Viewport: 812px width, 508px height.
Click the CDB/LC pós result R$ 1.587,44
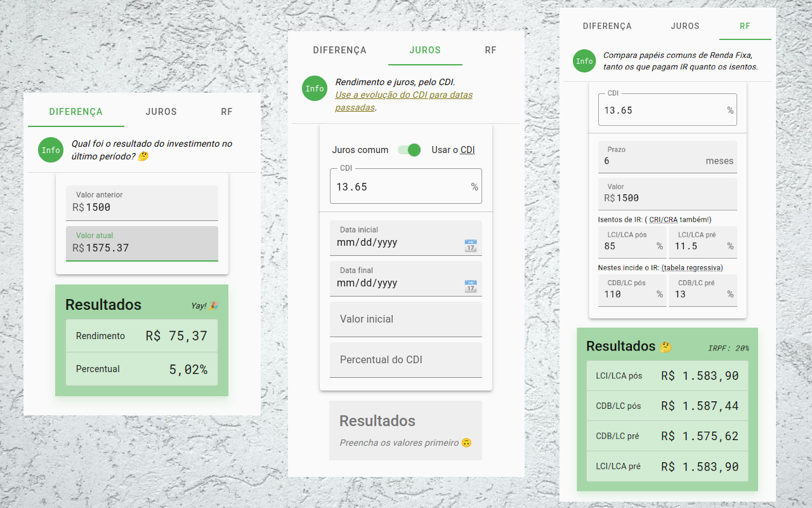[700, 406]
